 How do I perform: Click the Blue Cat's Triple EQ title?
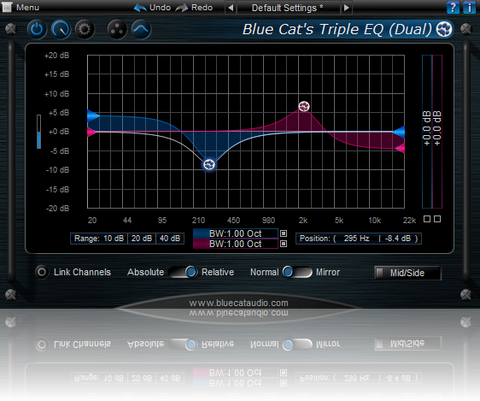point(337,29)
